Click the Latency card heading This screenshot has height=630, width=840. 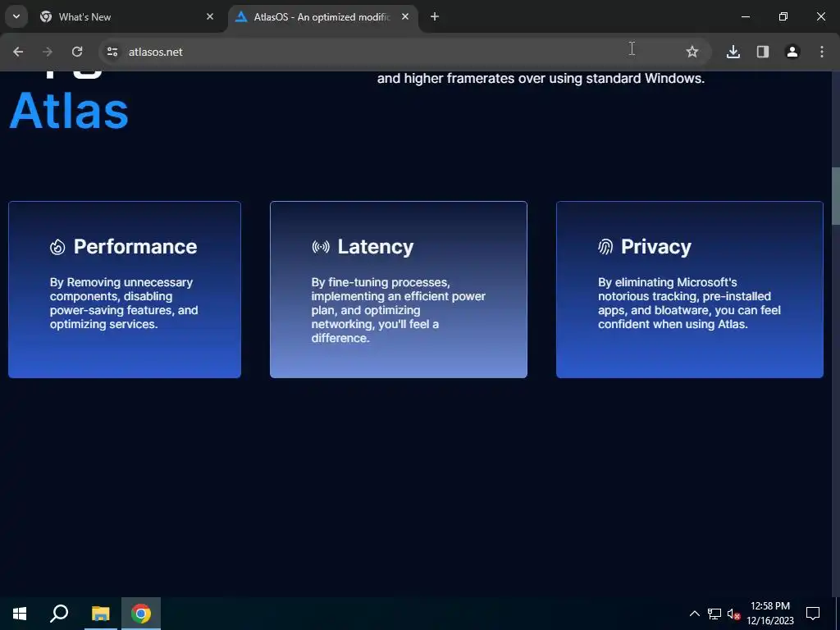pos(375,247)
